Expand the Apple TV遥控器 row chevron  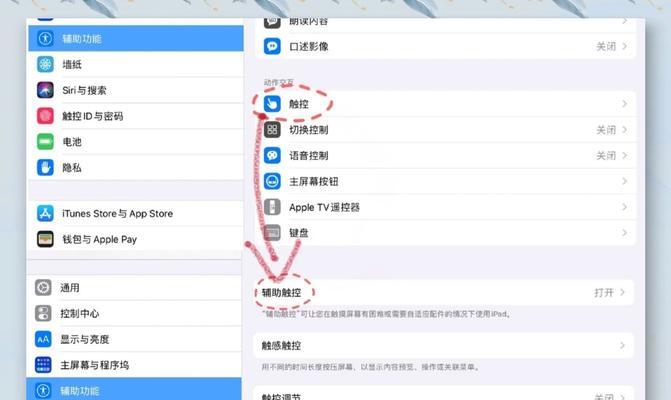[625, 207]
